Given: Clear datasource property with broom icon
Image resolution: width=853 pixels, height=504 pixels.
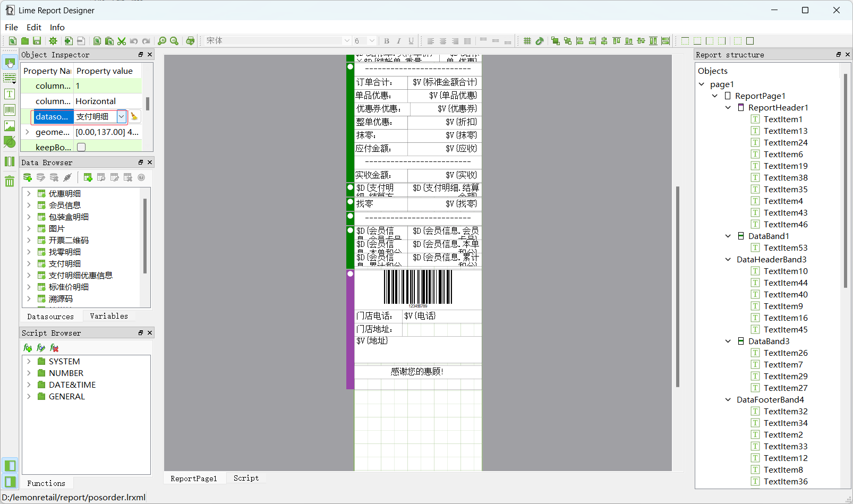Looking at the screenshot, I should click(x=134, y=116).
